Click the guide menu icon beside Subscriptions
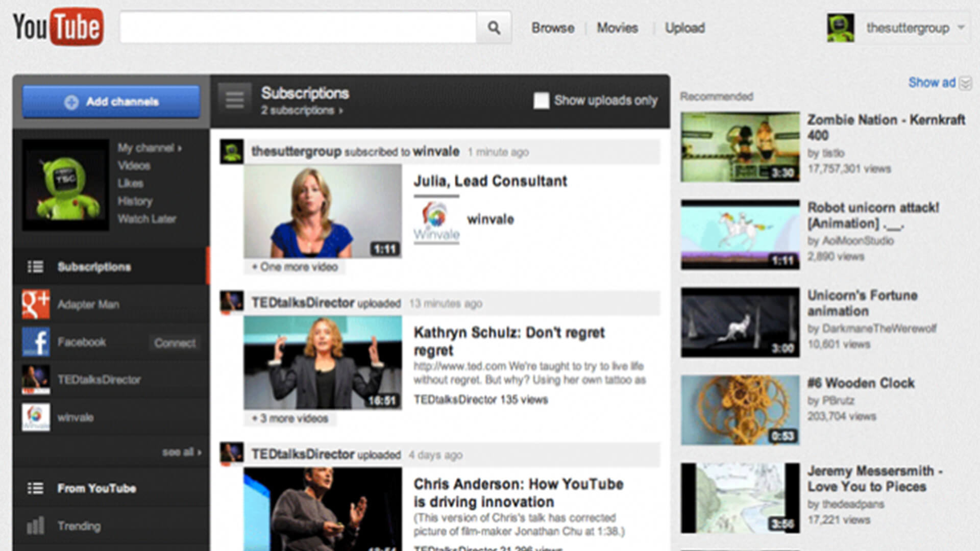 (235, 100)
